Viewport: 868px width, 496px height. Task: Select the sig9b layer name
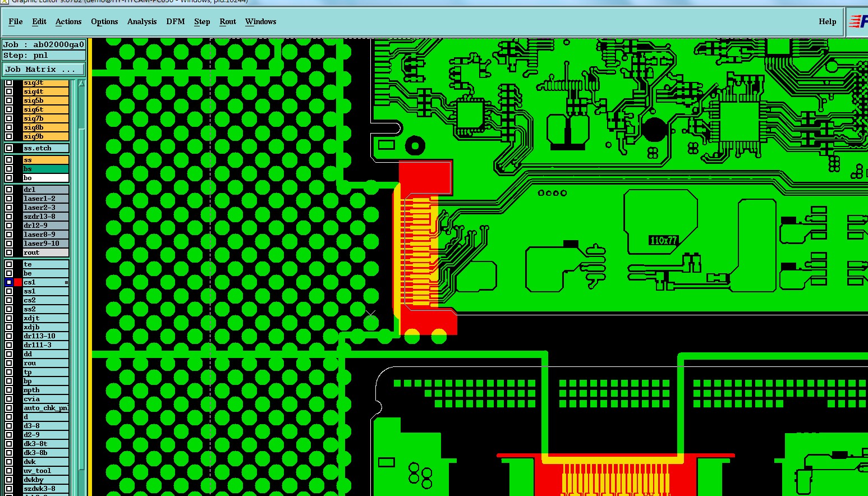click(45, 136)
